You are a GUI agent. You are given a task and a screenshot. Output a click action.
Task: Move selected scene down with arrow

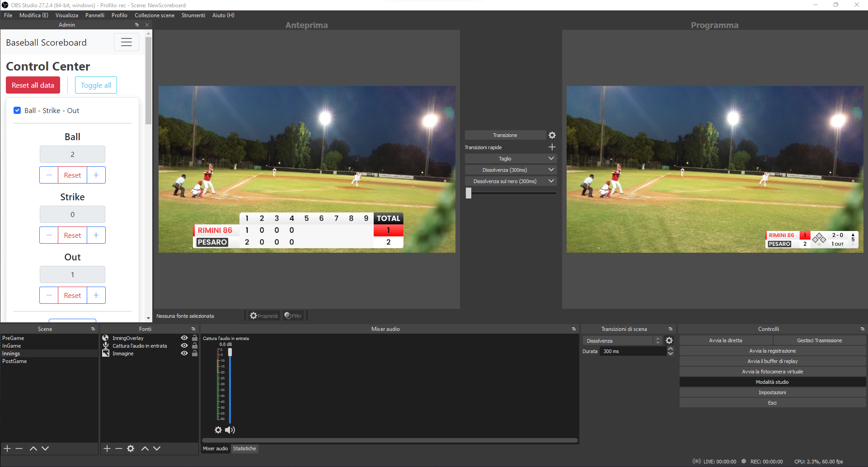[x=45, y=448]
